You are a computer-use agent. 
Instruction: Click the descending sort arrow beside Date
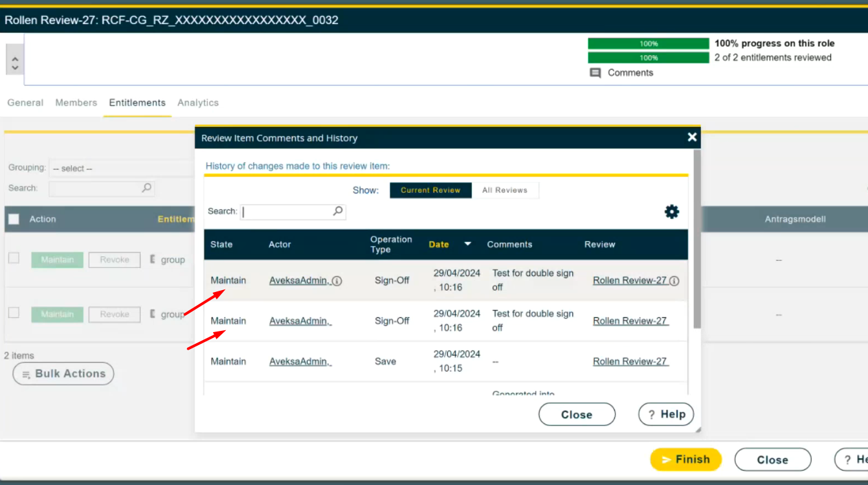click(467, 244)
